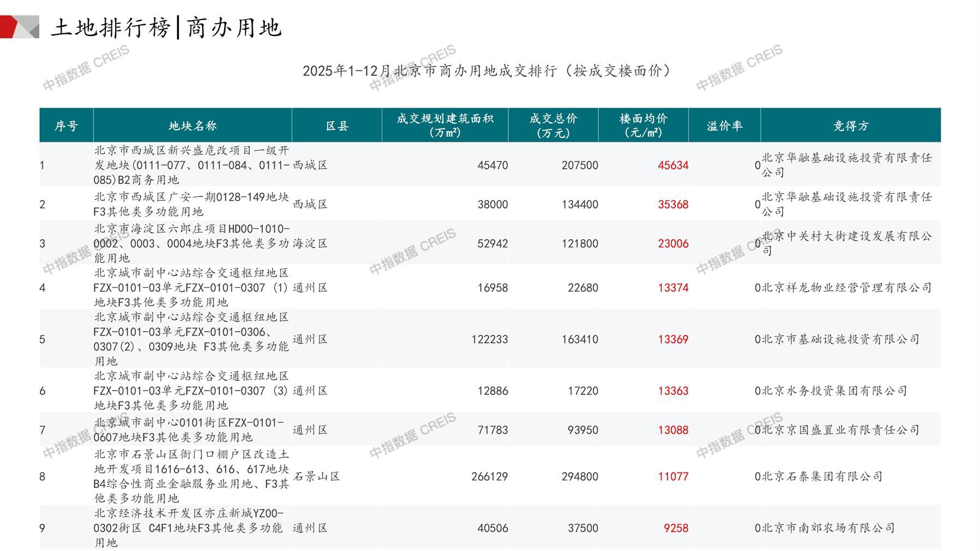Screen dimensions: 980x551
Task: Click the red logo beside the slide title
Action: pos(19,27)
